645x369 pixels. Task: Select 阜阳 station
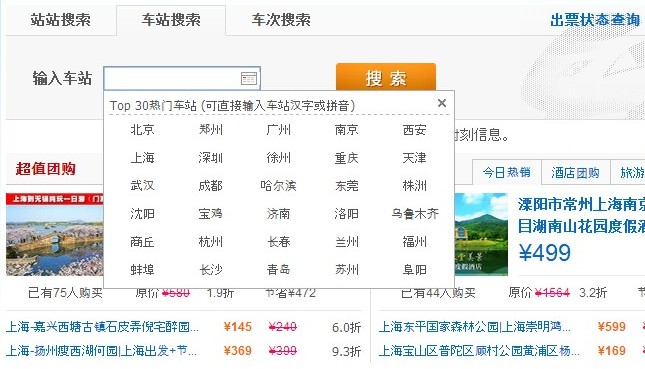414,270
